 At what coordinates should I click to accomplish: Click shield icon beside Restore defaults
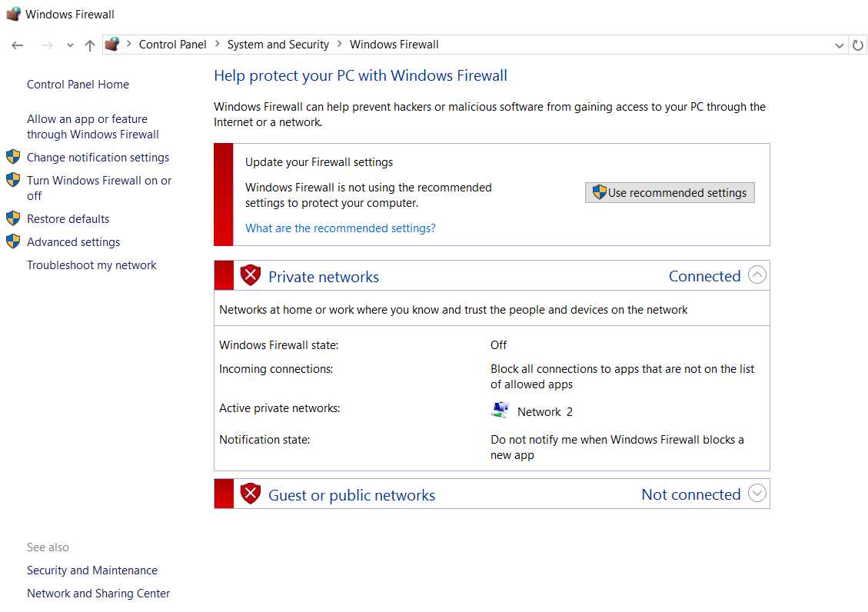tap(13, 218)
